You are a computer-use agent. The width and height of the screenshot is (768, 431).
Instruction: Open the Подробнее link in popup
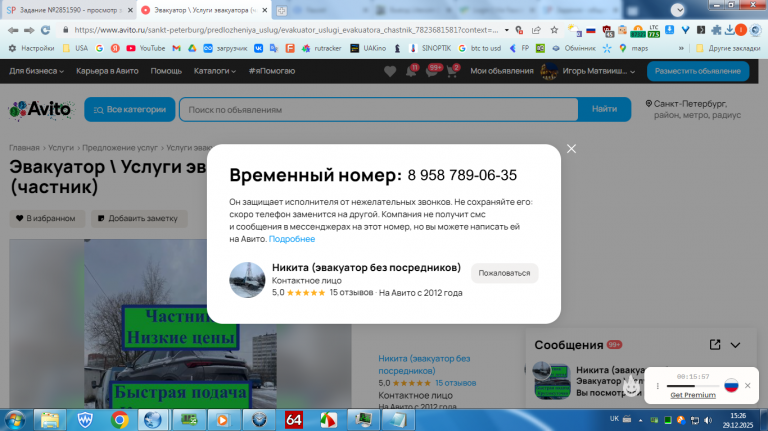click(x=292, y=239)
